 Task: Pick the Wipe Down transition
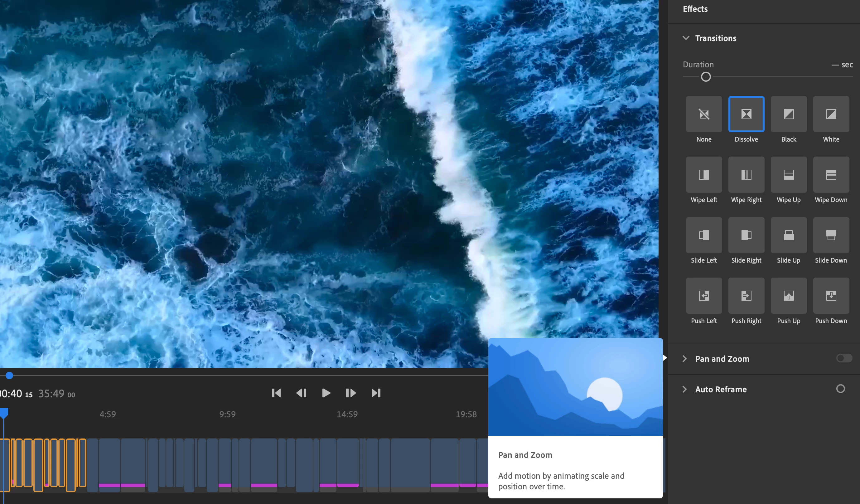831,175
